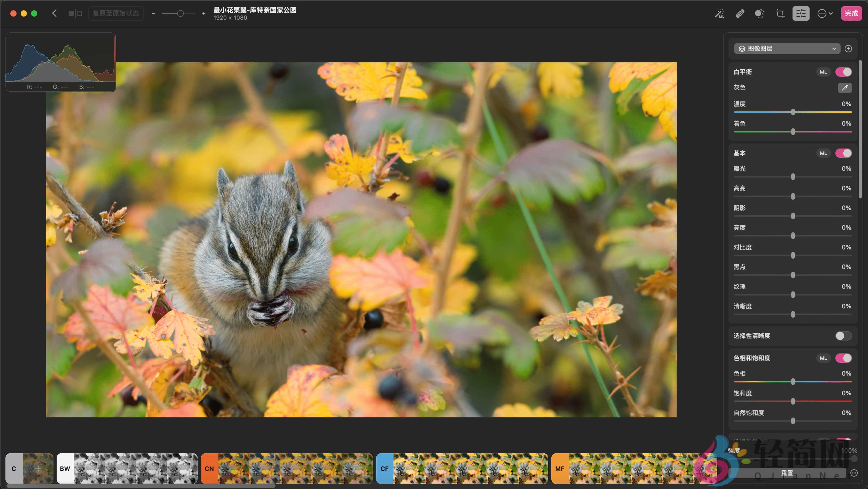Open the Repair (band-aid) tool
Screen dimensions: 868x489
point(740,13)
